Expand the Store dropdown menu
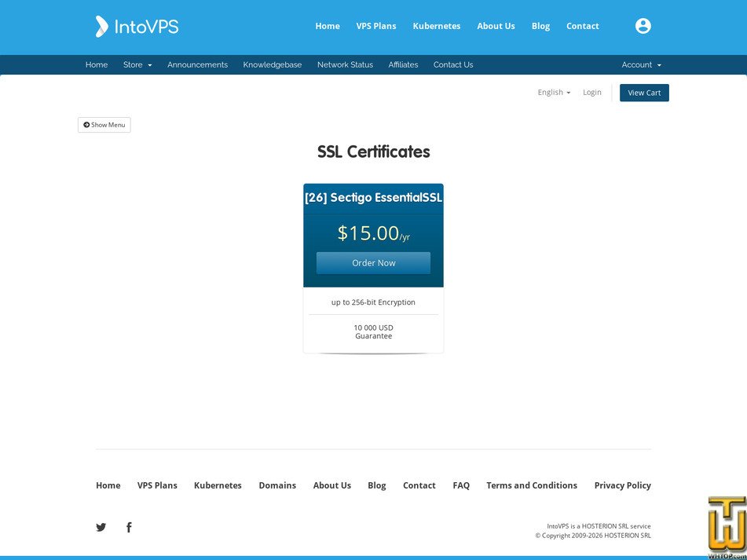Viewport: 747px width, 560px height. point(137,64)
